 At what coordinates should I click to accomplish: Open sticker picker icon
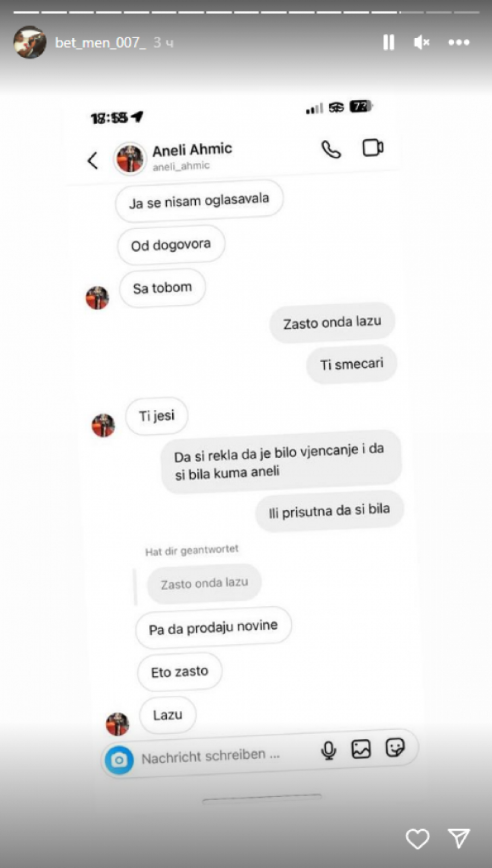[395, 747]
